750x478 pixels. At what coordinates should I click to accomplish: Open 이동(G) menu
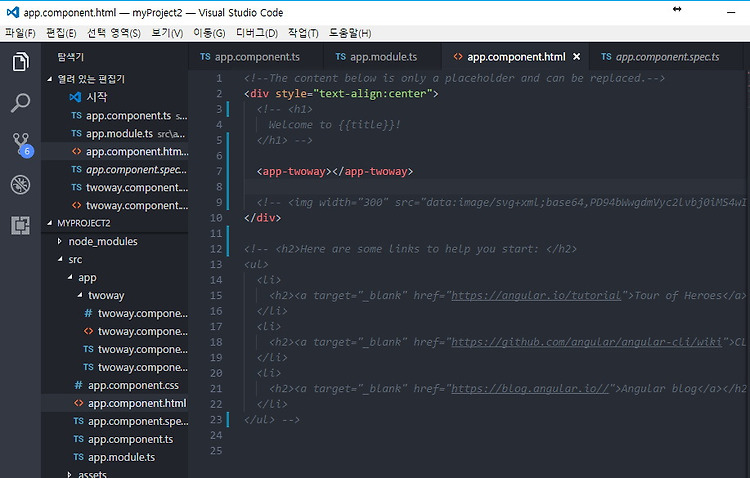(209, 33)
